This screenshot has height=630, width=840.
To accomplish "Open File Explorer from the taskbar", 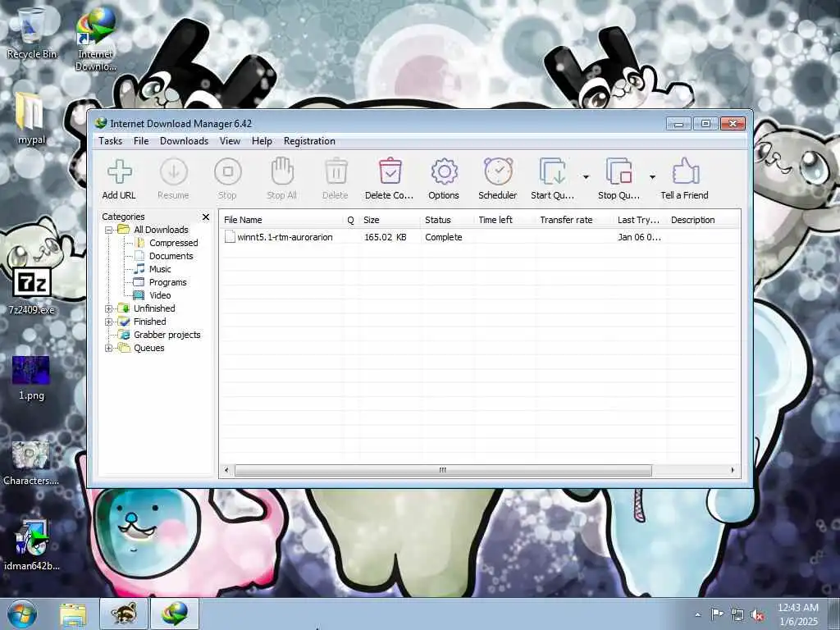I will click(73, 614).
